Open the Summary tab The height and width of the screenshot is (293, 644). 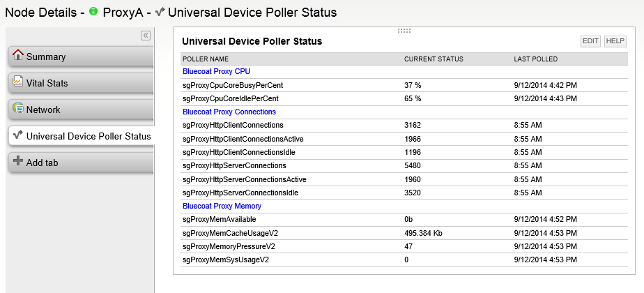pos(81,57)
